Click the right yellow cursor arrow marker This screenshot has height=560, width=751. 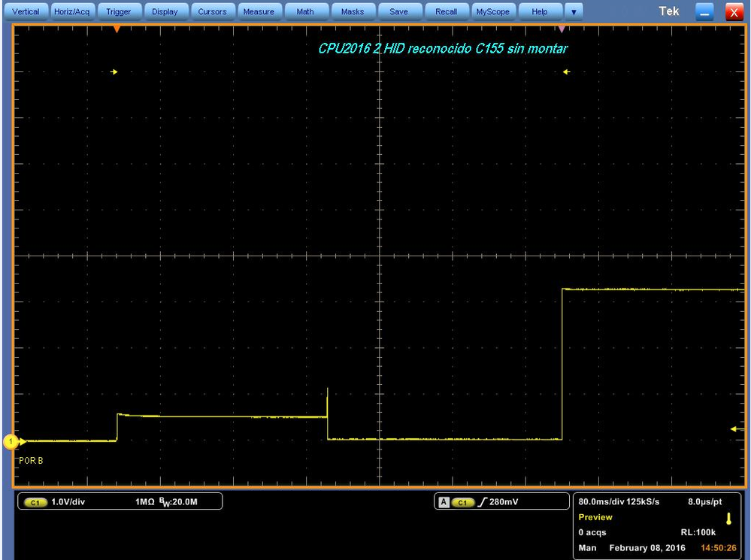click(567, 72)
